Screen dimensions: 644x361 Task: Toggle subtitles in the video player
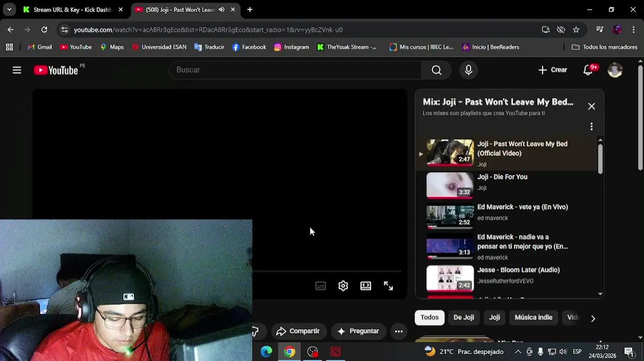click(320, 286)
